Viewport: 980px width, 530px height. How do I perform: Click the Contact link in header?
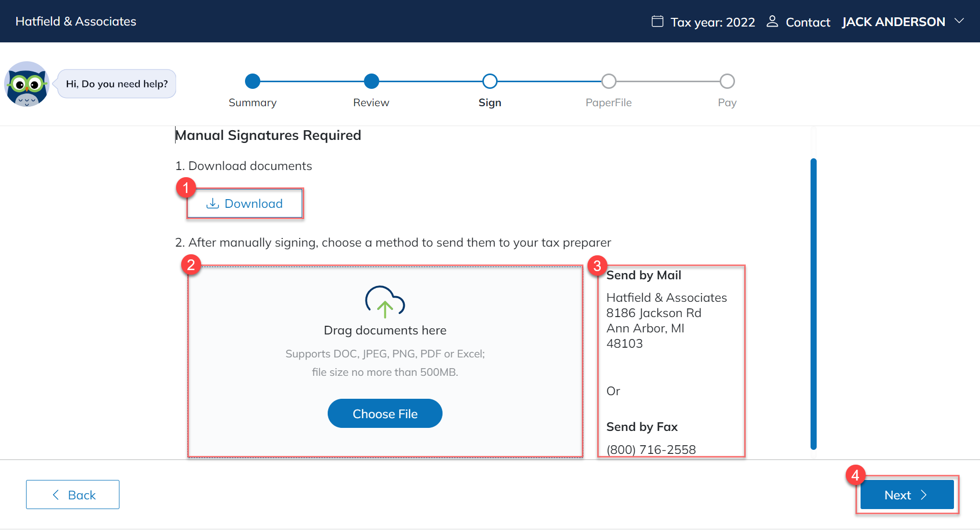click(807, 22)
